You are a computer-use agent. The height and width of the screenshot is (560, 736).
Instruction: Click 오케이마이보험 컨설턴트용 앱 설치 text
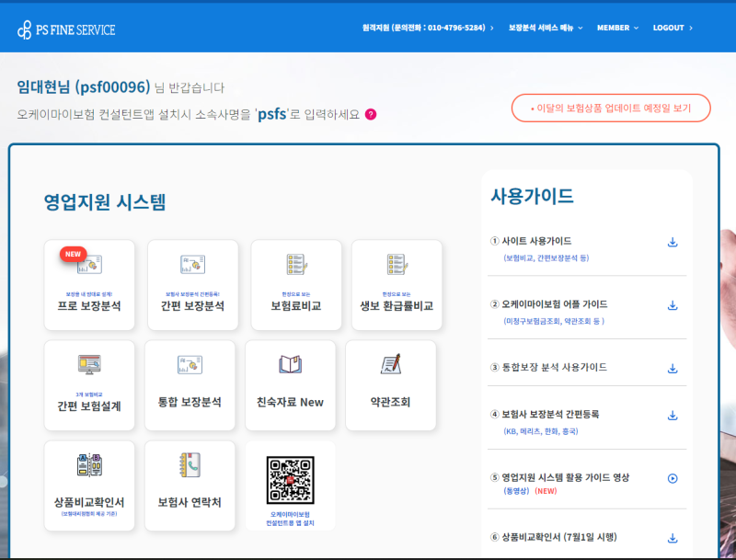(x=290, y=519)
